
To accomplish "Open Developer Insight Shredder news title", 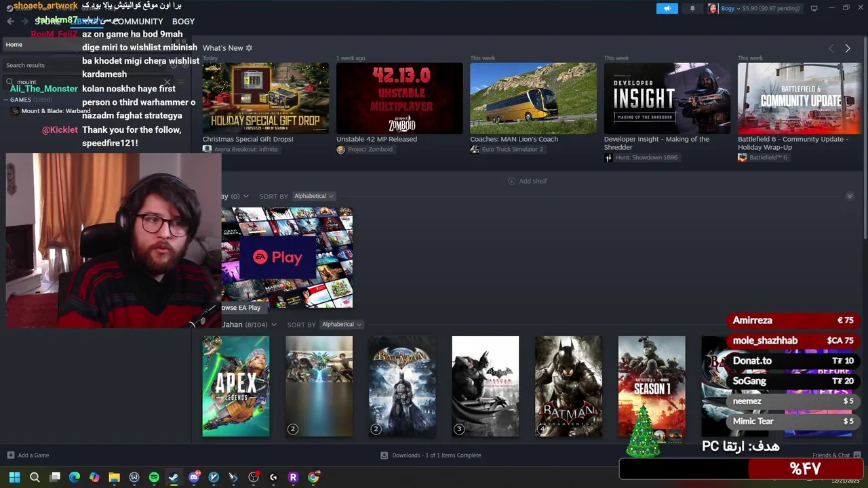I will [x=657, y=143].
